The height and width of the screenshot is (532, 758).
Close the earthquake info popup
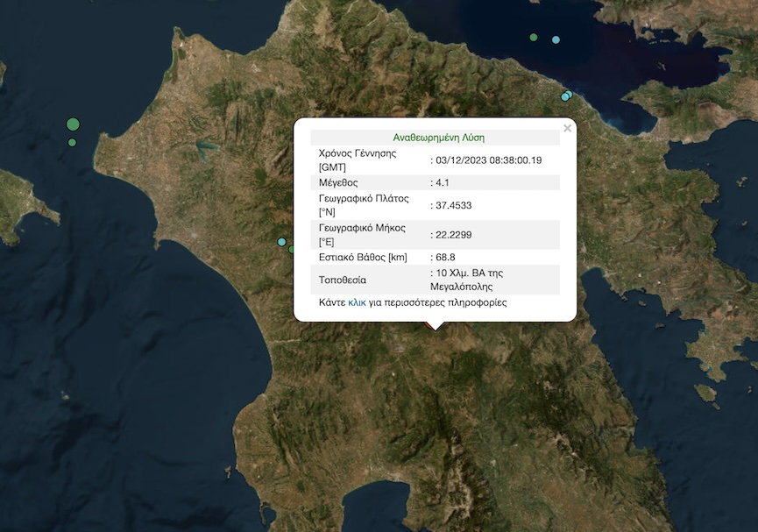(x=568, y=128)
